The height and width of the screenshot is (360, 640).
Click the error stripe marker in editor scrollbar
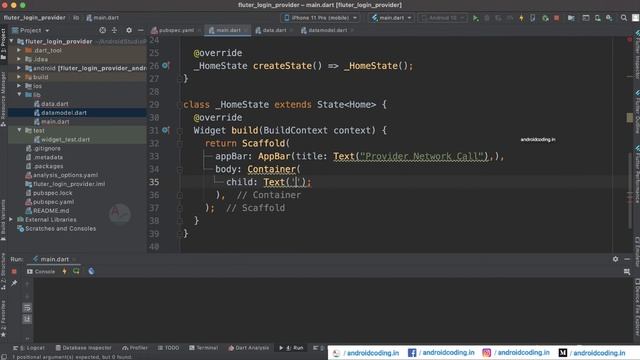[629, 118]
